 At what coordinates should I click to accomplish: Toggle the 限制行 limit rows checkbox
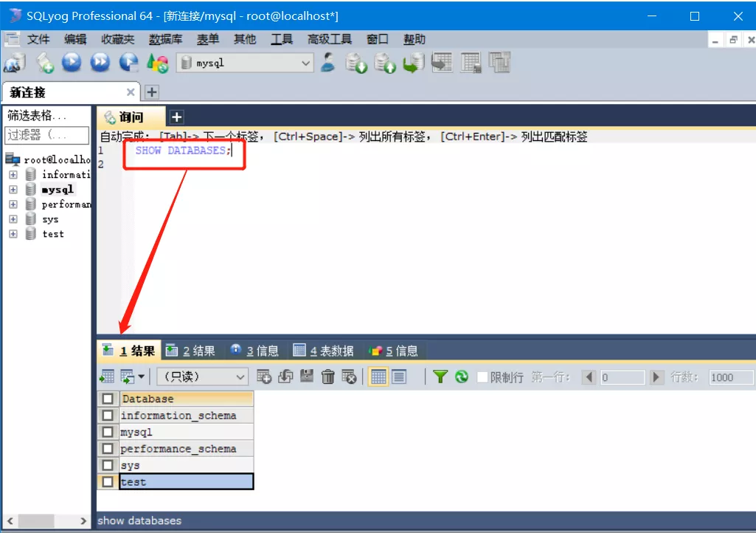click(482, 377)
